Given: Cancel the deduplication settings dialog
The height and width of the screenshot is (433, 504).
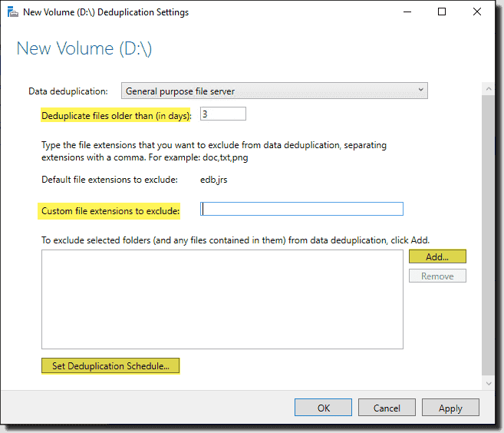Looking at the screenshot, I should click(x=387, y=408).
